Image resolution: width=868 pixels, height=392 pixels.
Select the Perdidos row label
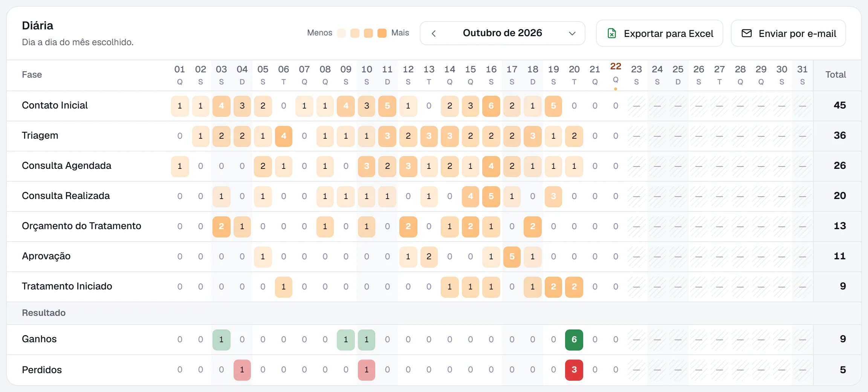[x=42, y=370]
